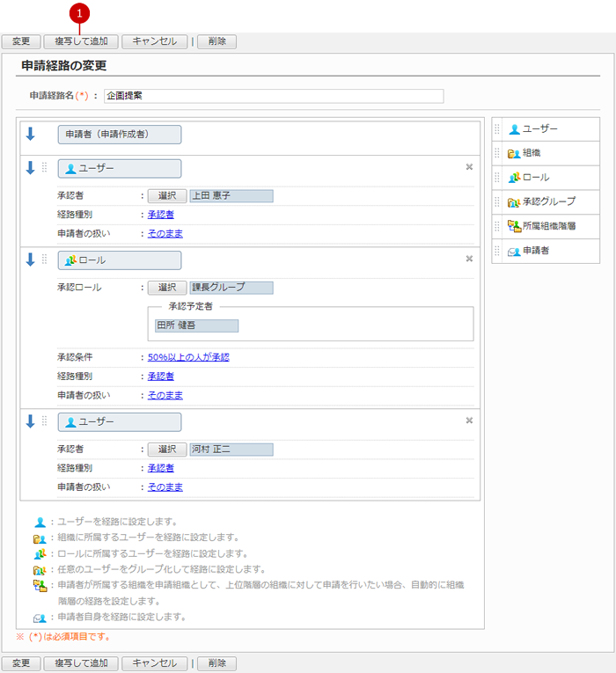Grab drag handle of palette 申請者 item
Image resolution: width=616 pixels, height=673 pixels.
tap(497, 251)
